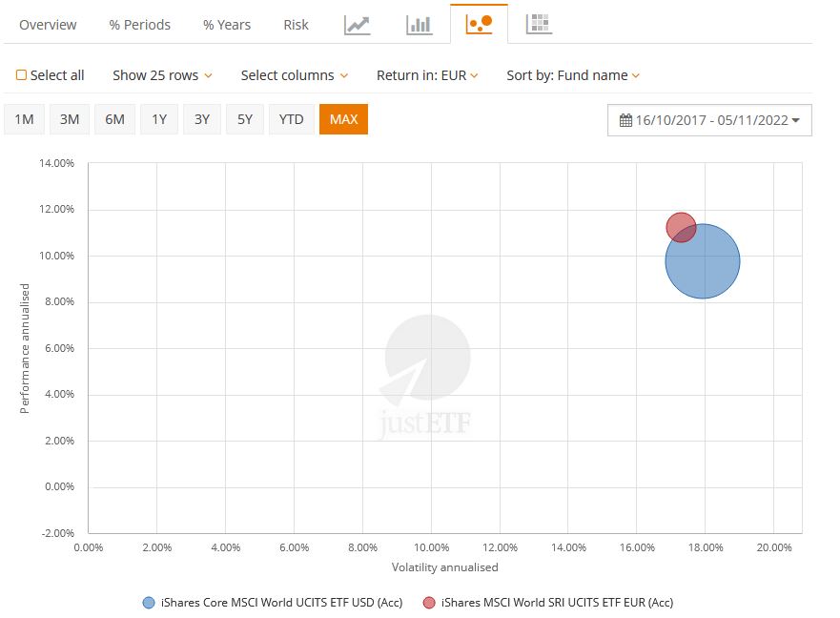Click the Performance annualised axis title
Viewport: 840px width, 618px height.
[25, 348]
